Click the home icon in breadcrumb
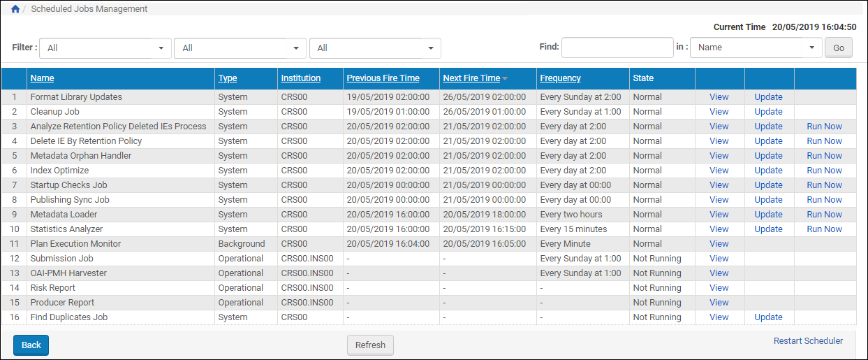This screenshot has height=360, width=868. click(15, 9)
